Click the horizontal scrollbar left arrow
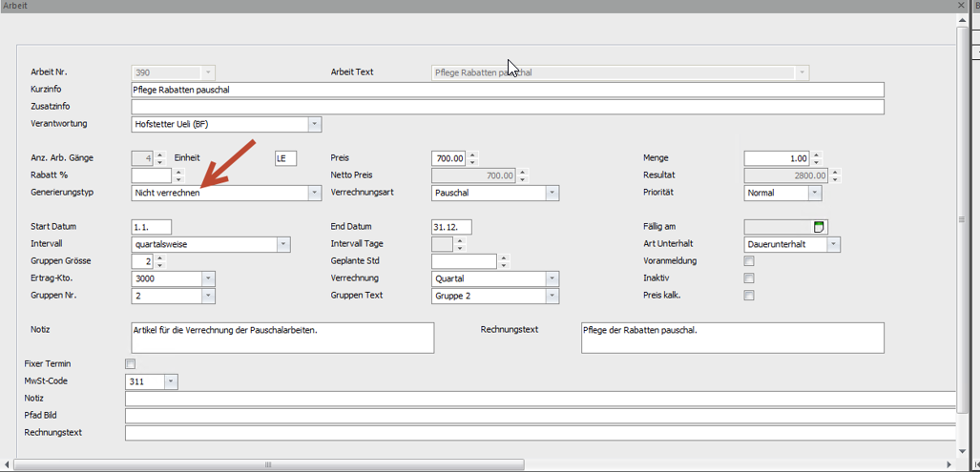Image resolution: width=980 pixels, height=473 pixels. [7, 464]
